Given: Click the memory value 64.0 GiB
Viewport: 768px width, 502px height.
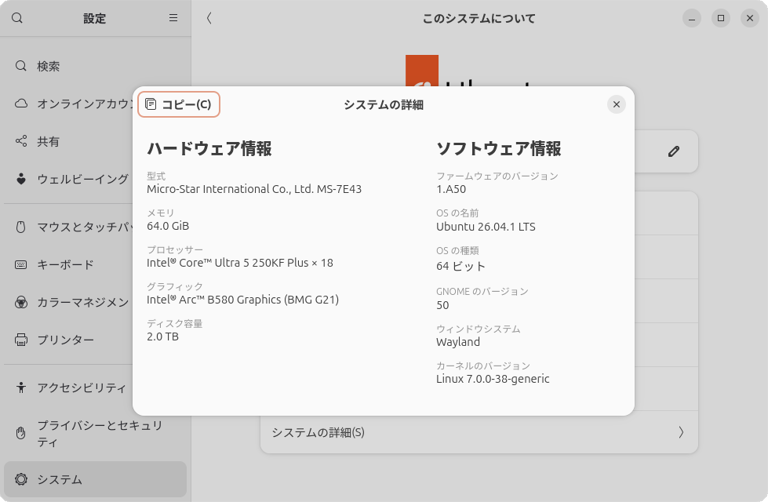Looking at the screenshot, I should [x=168, y=226].
